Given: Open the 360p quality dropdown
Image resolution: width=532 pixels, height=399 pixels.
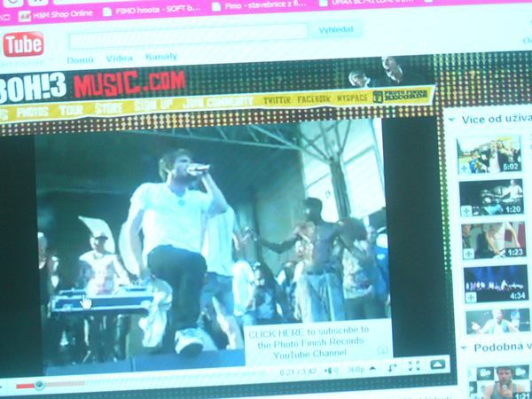Looking at the screenshot, I should [x=361, y=369].
